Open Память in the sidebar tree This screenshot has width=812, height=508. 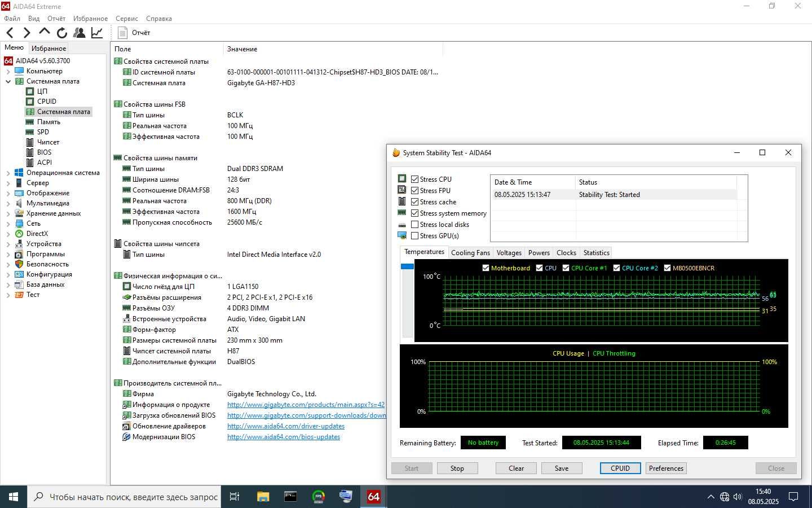pyautogui.click(x=48, y=122)
